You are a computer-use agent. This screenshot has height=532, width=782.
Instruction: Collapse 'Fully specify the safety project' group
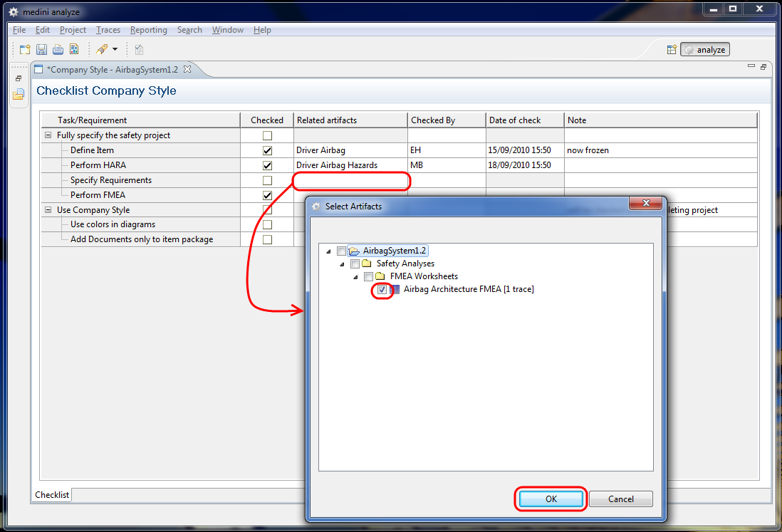(x=48, y=135)
